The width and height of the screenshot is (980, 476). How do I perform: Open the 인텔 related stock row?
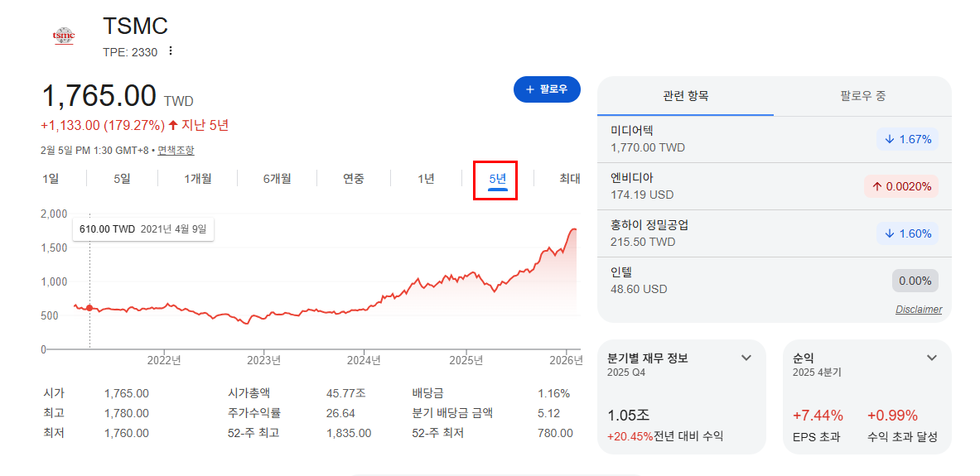point(775,280)
